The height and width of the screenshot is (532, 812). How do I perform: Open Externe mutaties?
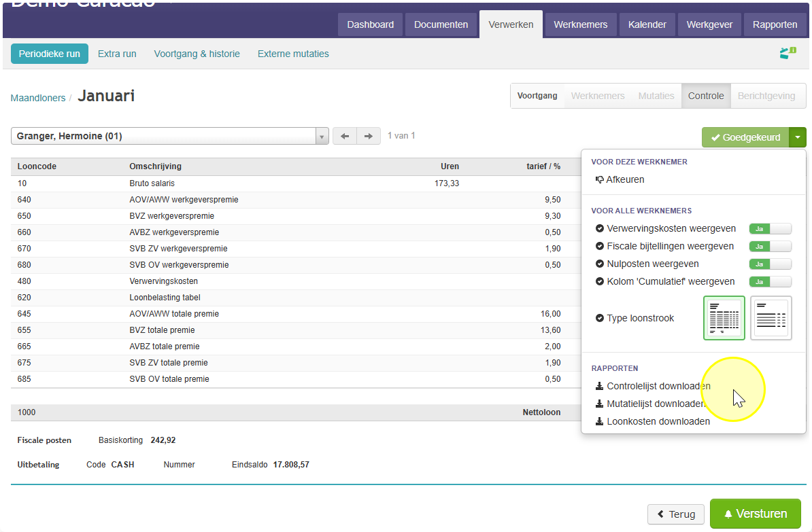pos(293,54)
